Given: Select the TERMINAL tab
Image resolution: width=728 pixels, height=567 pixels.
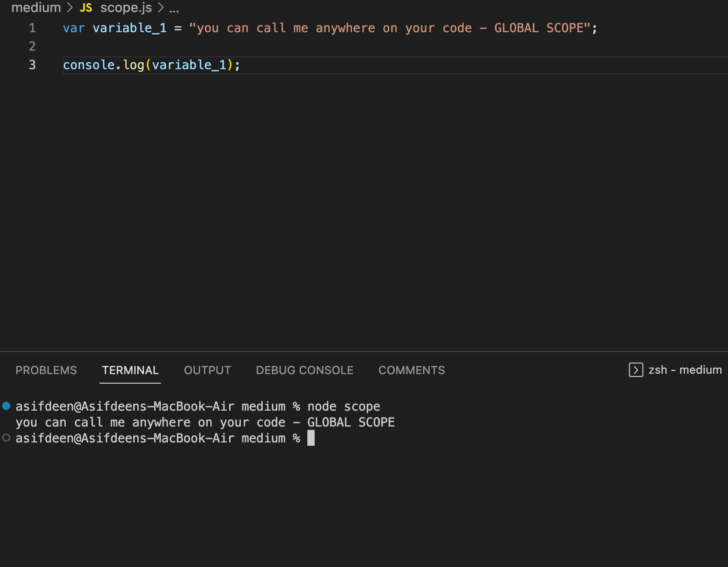Looking at the screenshot, I should tap(130, 370).
